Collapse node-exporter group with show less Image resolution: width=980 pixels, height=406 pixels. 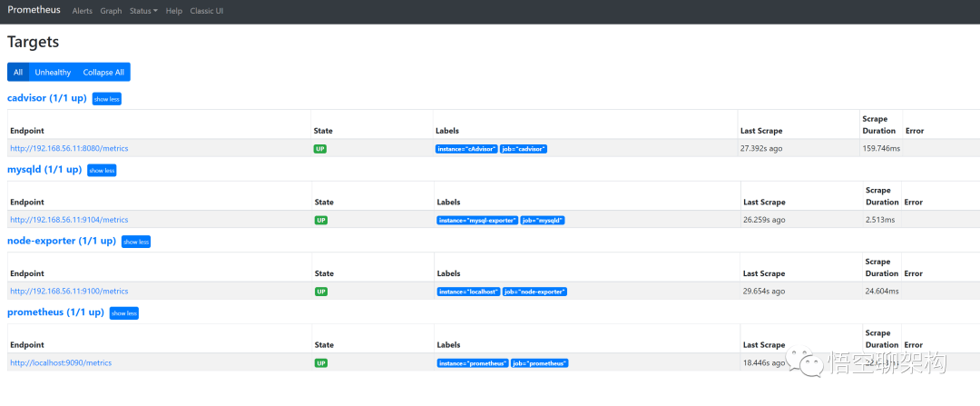tap(135, 243)
